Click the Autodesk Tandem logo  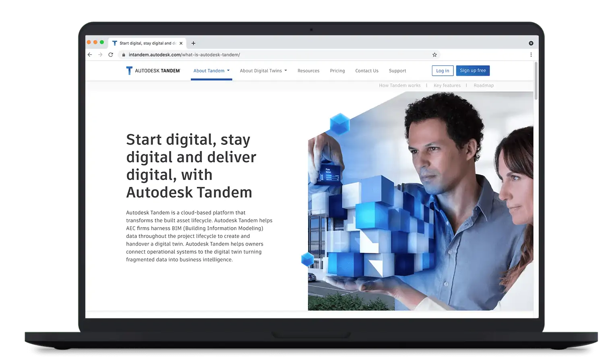(153, 70)
